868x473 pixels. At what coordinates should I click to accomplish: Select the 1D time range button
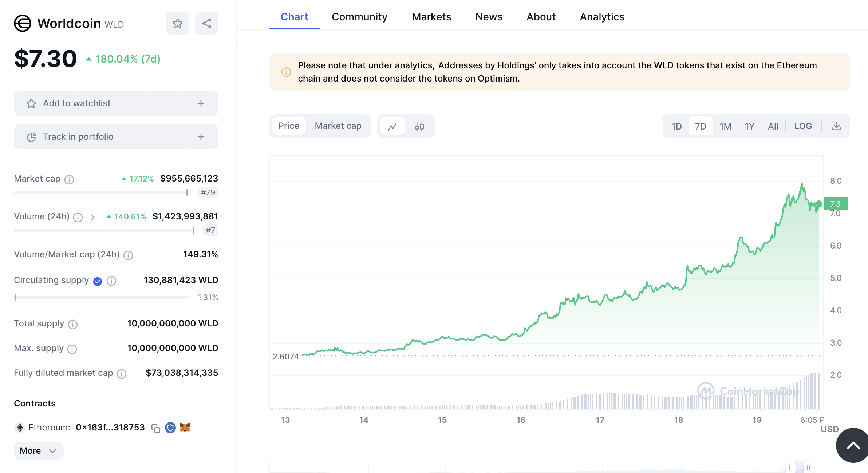tap(676, 126)
